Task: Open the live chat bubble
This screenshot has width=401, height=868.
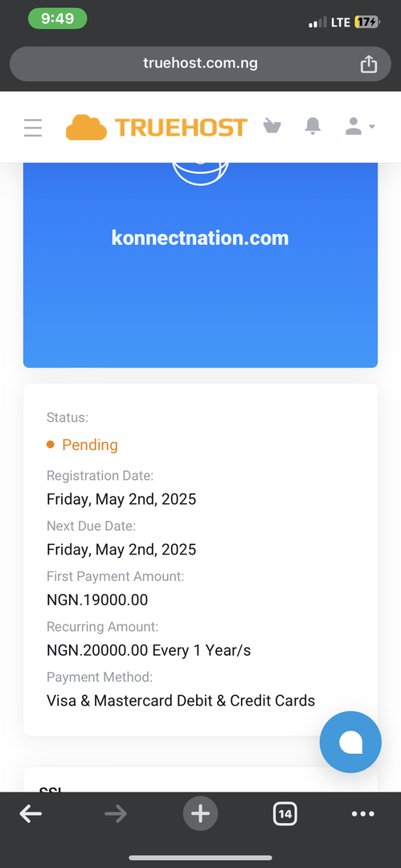Action: [350, 742]
